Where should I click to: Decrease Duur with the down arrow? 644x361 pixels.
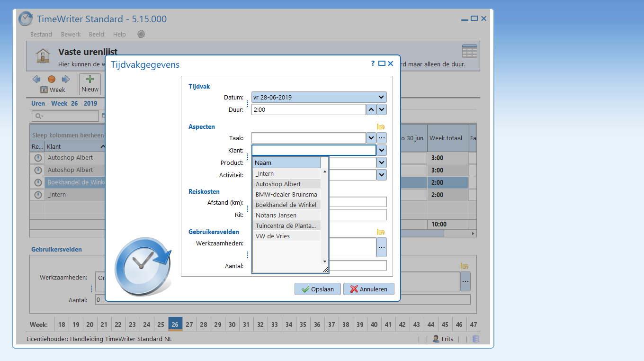(x=382, y=109)
